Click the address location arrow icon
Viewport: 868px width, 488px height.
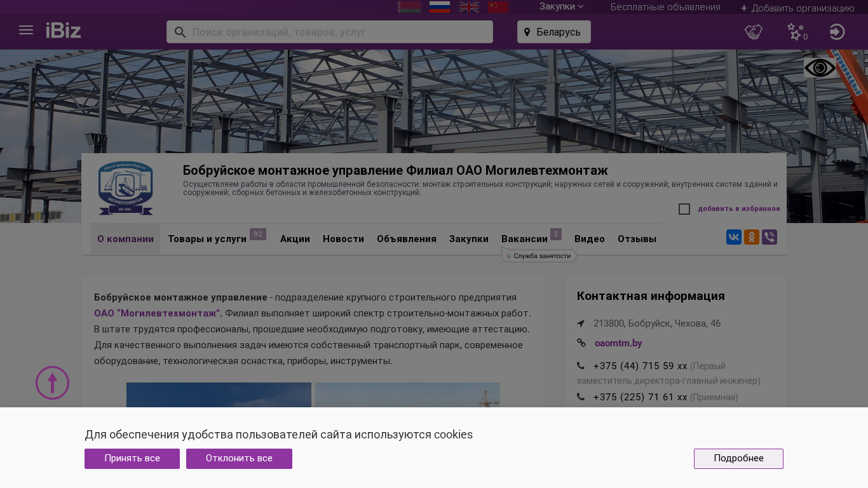(x=581, y=323)
